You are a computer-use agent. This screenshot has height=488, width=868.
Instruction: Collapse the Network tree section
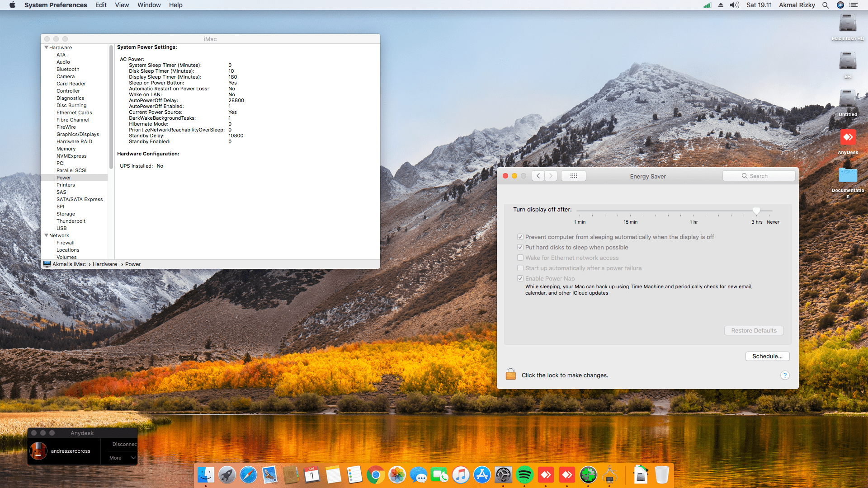46,235
